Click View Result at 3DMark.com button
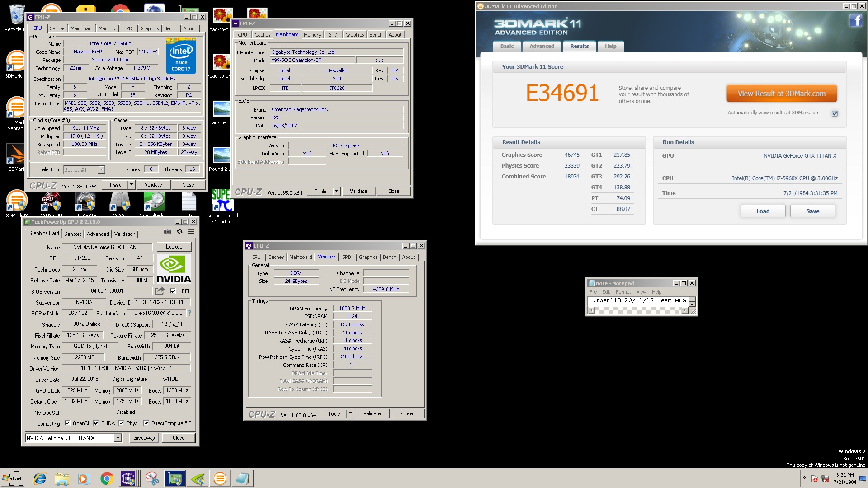The width and height of the screenshot is (868, 488). [x=782, y=94]
